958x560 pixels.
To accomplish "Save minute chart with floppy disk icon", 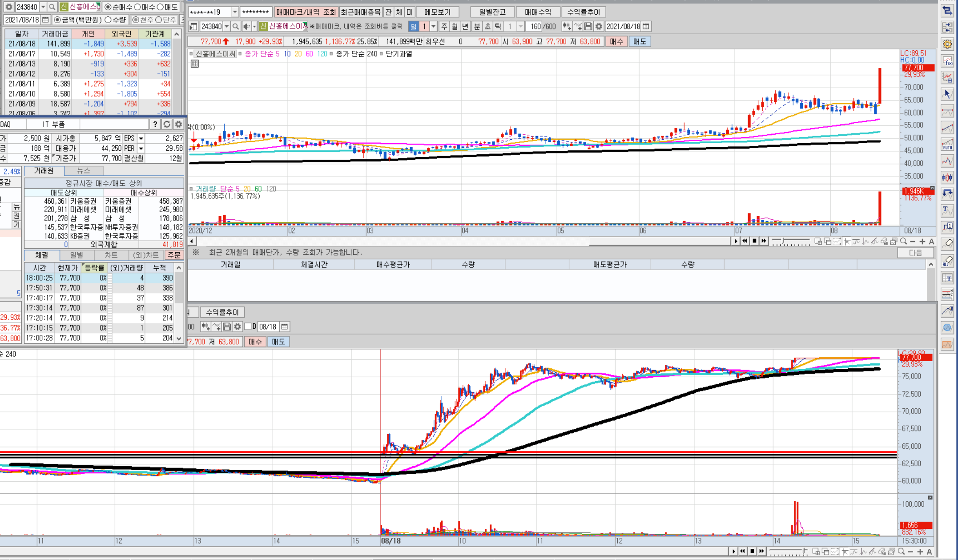I will click(x=227, y=326).
